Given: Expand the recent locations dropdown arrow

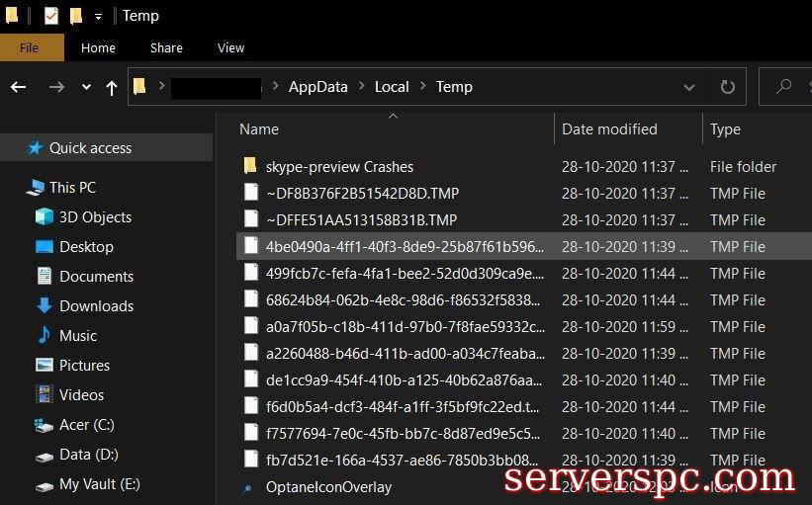Looking at the screenshot, I should click(x=86, y=87).
